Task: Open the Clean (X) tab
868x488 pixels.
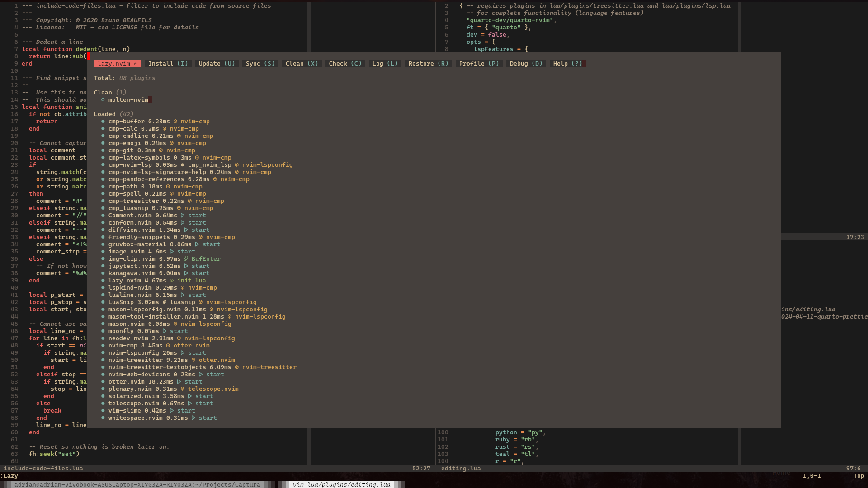Action: (x=302, y=64)
